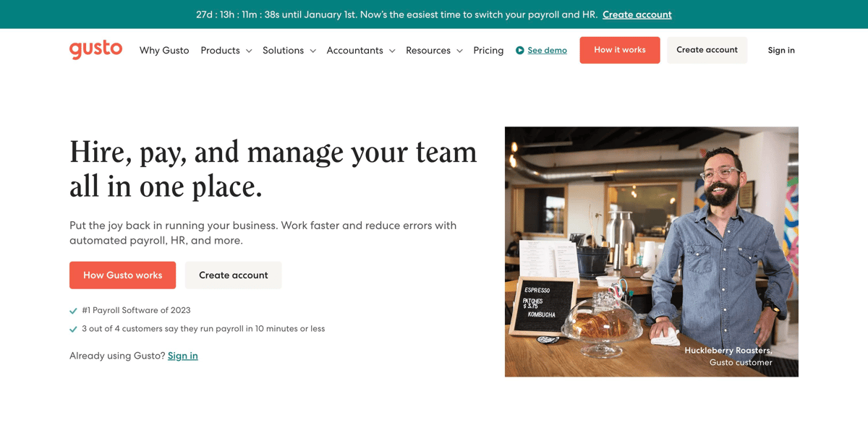Viewport: 868px width, 428px height.
Task: Click Create account button below the headline
Action: point(233,275)
